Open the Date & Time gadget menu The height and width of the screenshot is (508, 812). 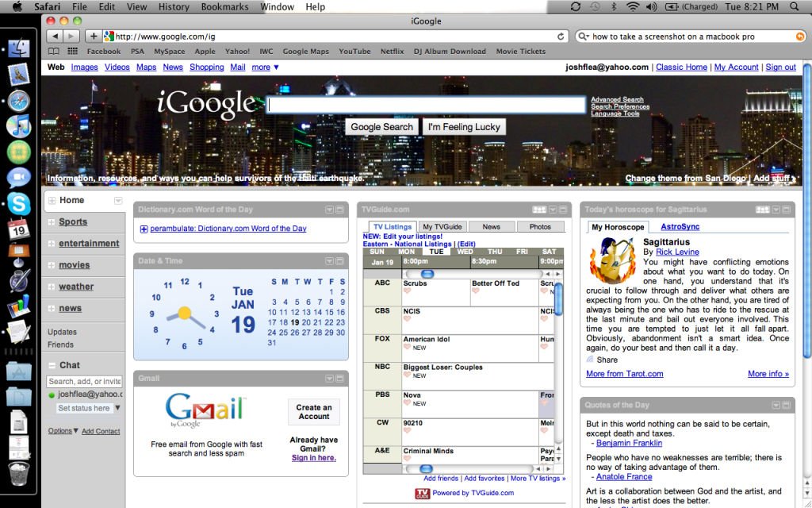pyautogui.click(x=329, y=261)
